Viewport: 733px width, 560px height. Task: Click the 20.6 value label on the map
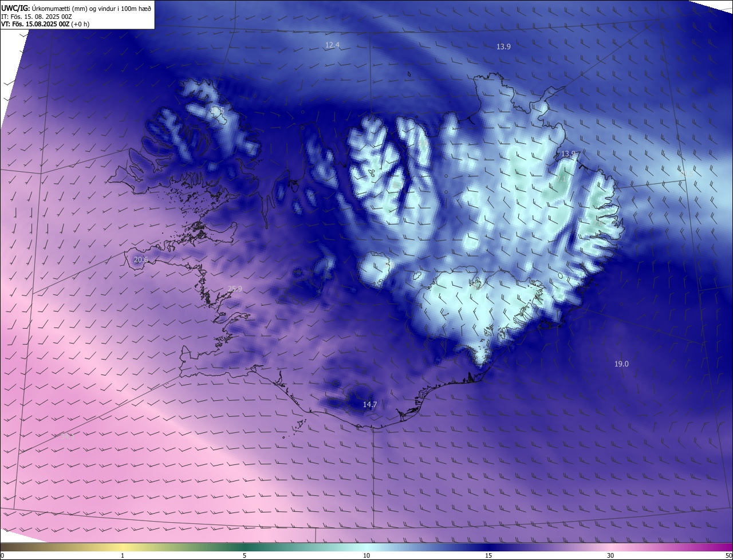(x=141, y=259)
